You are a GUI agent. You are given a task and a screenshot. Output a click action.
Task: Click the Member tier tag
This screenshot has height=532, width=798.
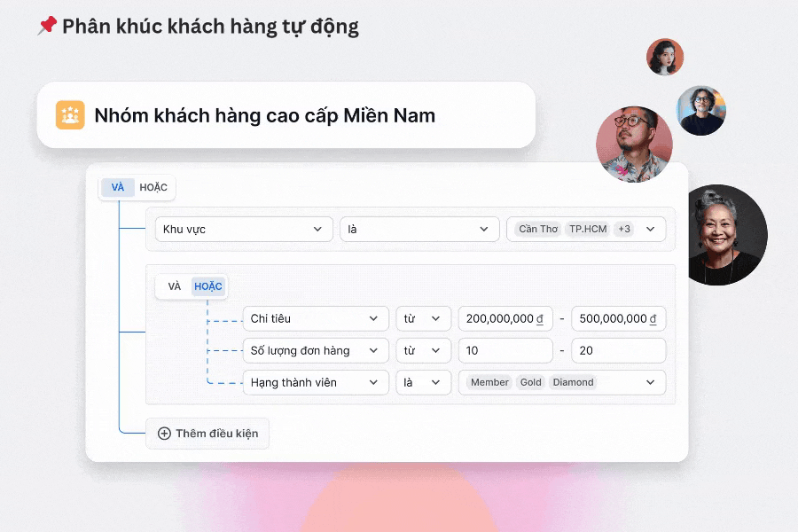[x=489, y=382]
